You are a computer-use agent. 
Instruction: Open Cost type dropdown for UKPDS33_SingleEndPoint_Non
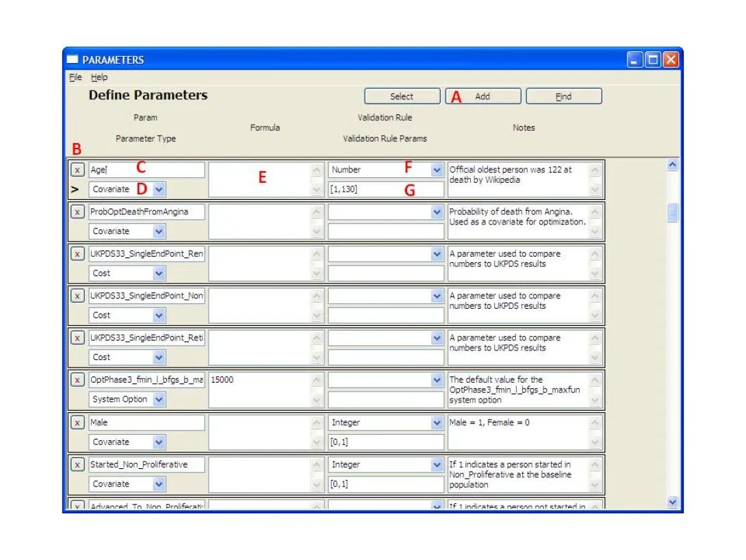pos(159,315)
